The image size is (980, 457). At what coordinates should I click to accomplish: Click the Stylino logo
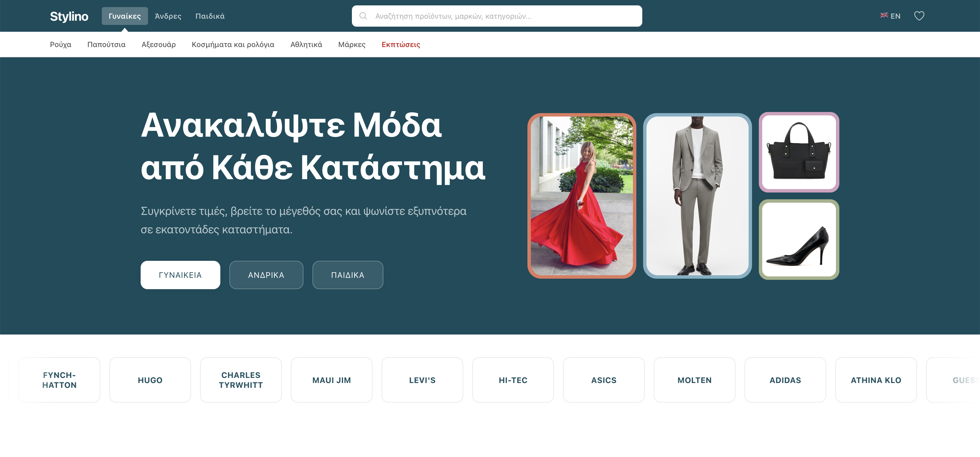(x=69, y=16)
